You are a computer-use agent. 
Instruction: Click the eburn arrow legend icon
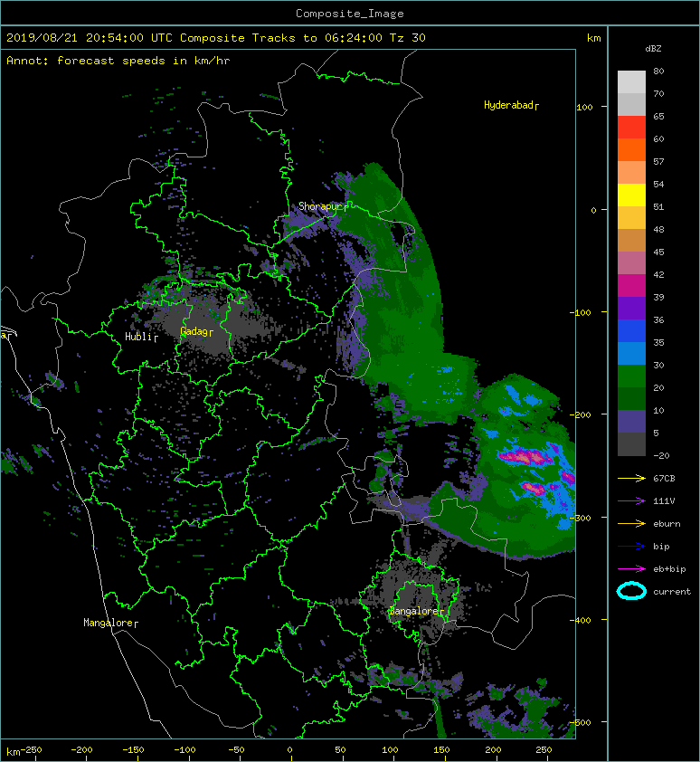pyautogui.click(x=631, y=523)
